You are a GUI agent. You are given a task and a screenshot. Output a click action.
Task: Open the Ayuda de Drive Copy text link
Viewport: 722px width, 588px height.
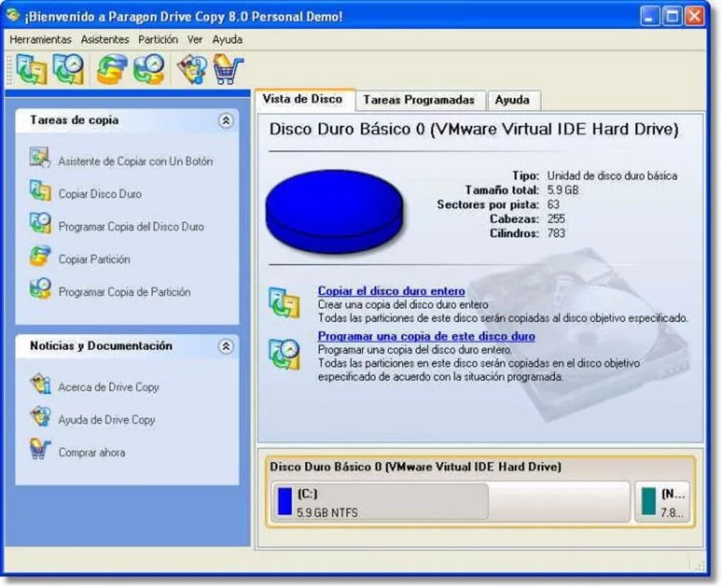pos(107,420)
